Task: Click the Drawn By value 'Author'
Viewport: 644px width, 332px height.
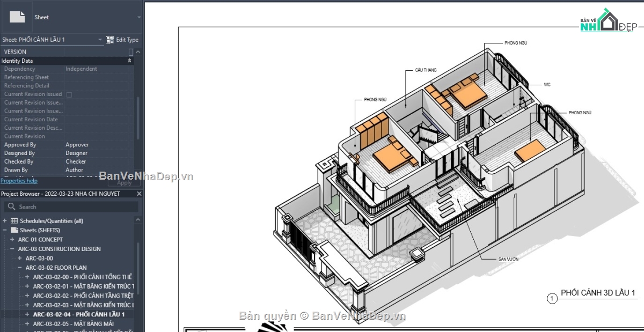Action: pyautogui.click(x=75, y=170)
